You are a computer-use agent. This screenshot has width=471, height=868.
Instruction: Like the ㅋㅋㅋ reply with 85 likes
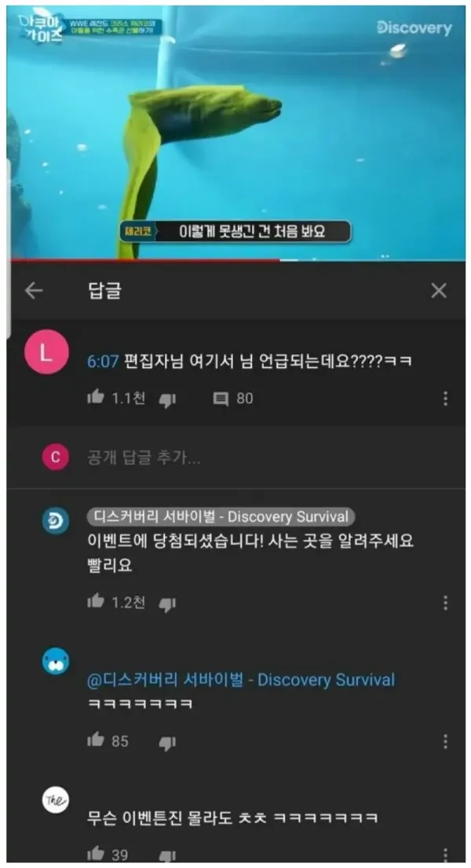pyautogui.click(x=96, y=739)
